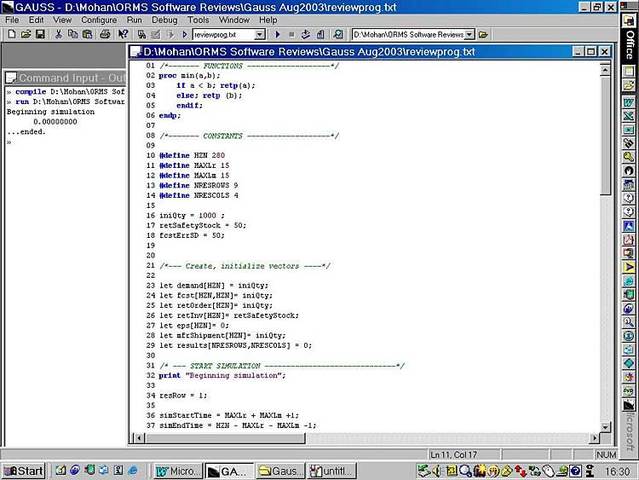The image size is (639, 480).
Task: Click the editor vertical scrollbar down arrow
Action: (x=605, y=427)
